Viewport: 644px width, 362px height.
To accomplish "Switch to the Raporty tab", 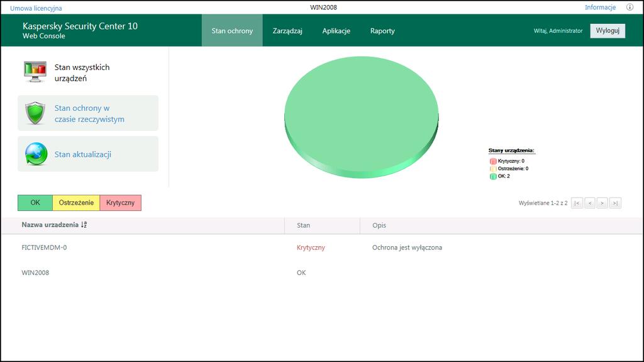I will pos(382,30).
